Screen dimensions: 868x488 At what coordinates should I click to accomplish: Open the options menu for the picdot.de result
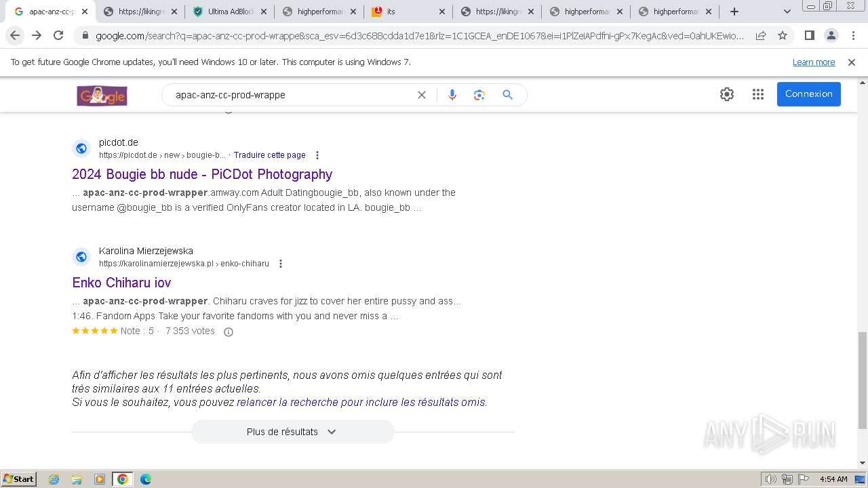click(x=317, y=155)
